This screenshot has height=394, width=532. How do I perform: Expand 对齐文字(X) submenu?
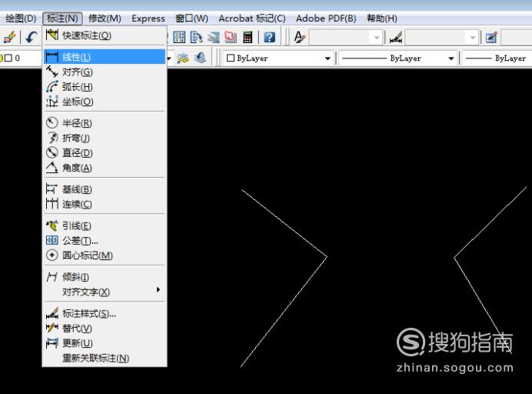(105, 292)
